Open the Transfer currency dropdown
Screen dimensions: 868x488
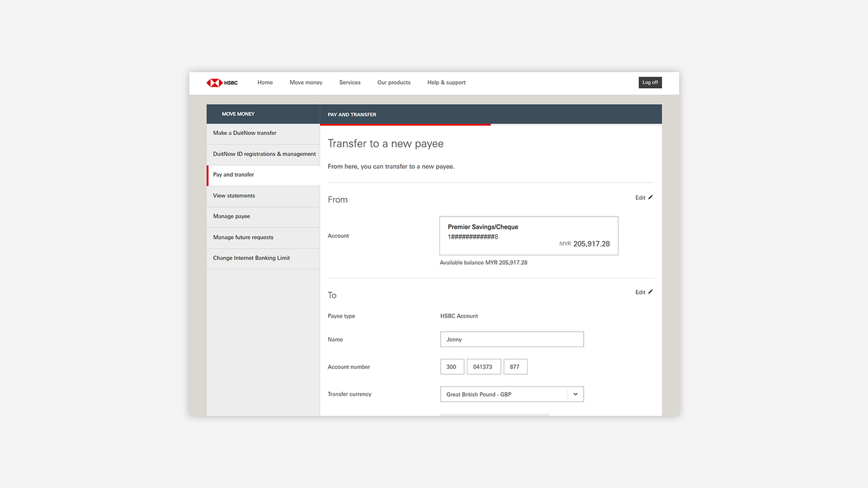tap(512, 394)
